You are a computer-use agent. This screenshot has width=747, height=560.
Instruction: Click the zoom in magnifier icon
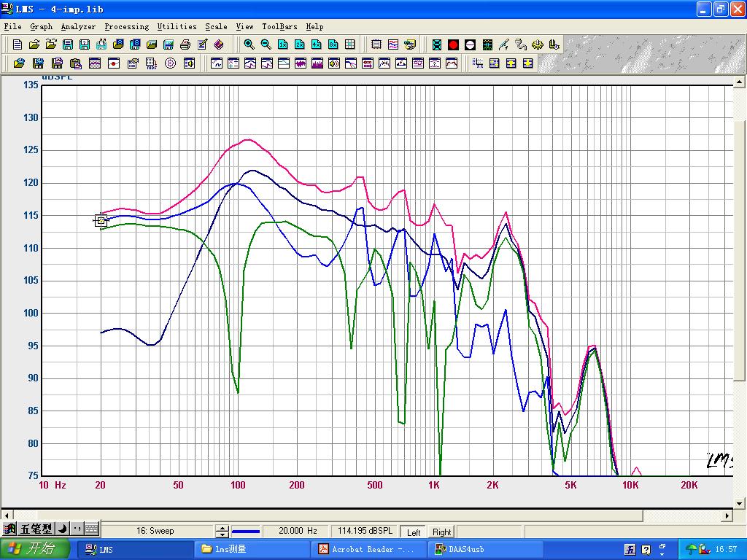(249, 44)
